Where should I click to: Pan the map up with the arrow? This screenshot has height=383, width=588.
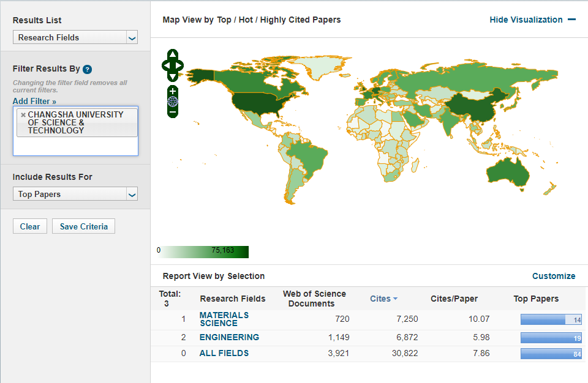click(x=173, y=55)
